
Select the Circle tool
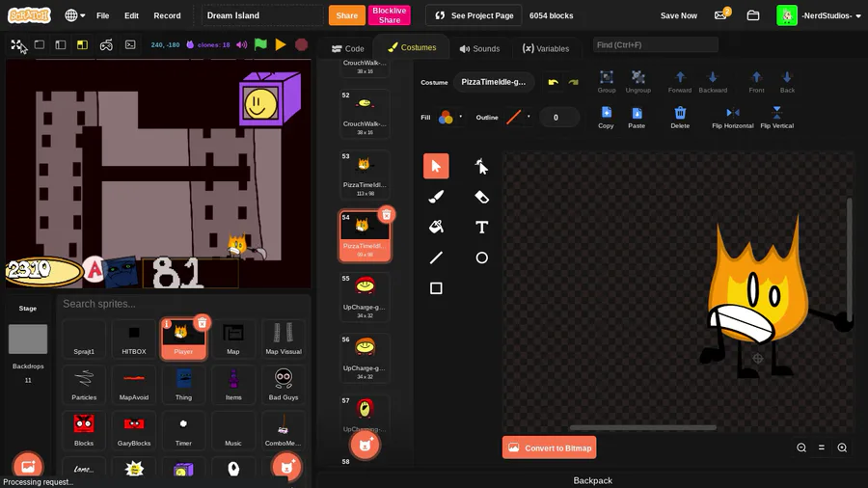481,258
